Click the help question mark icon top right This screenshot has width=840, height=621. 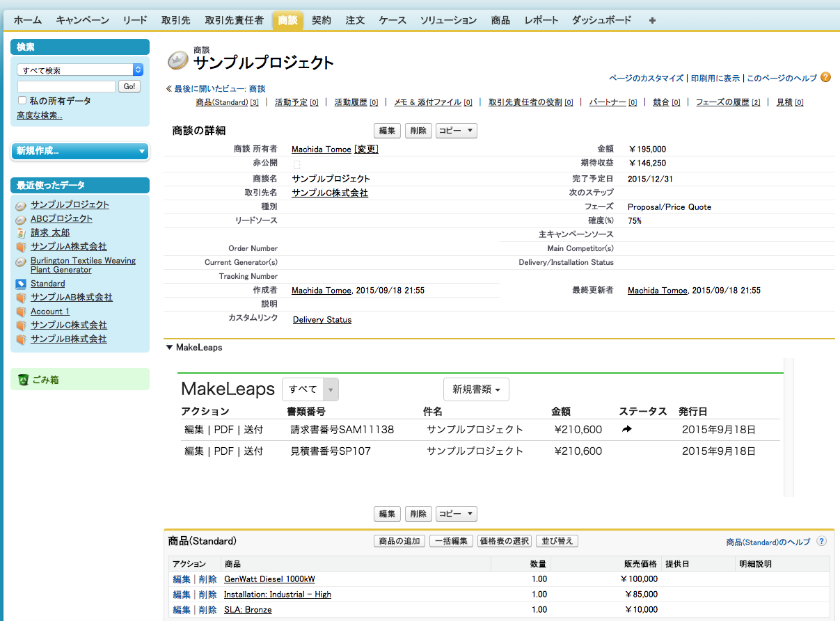tap(825, 78)
